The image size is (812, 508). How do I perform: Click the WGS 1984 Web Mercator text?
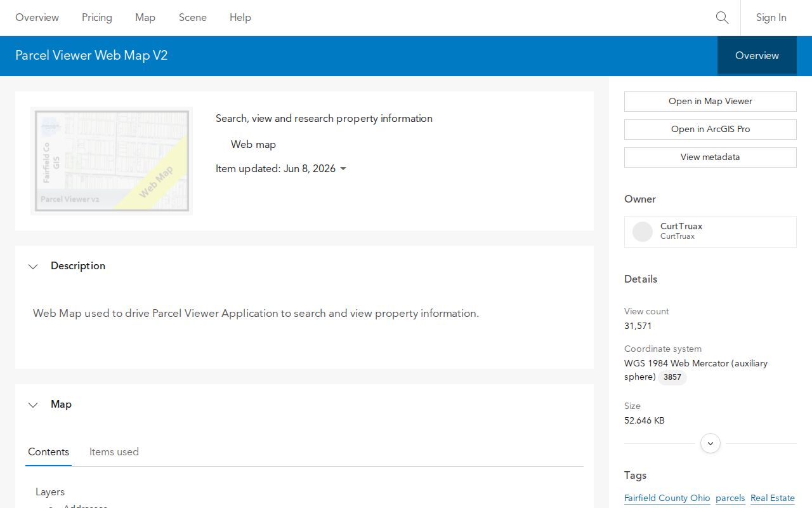coord(696,370)
